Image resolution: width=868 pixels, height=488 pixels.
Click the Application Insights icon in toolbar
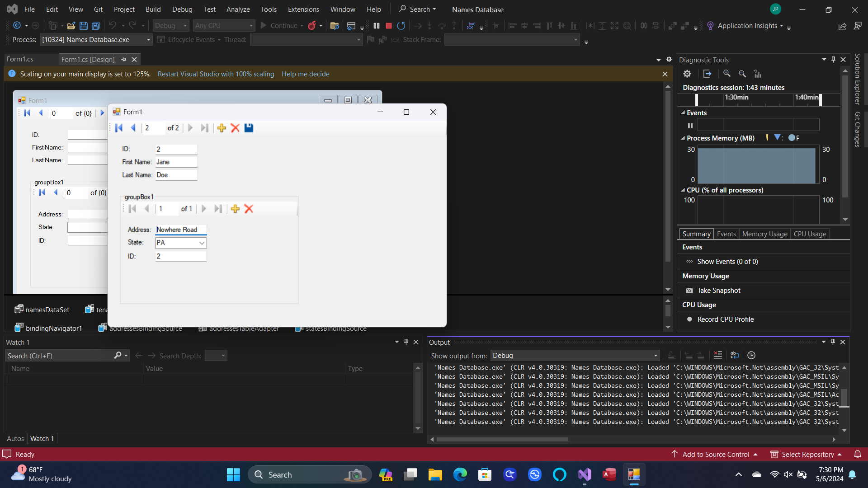point(711,26)
